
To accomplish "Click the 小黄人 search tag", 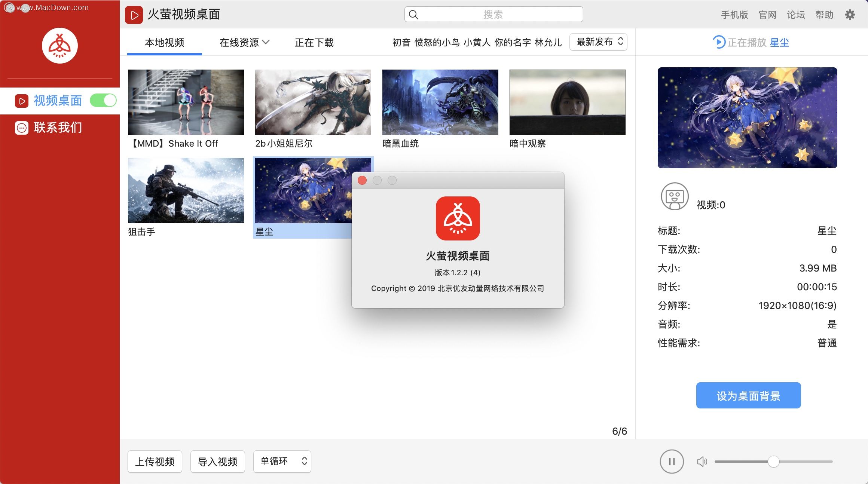I will [477, 42].
